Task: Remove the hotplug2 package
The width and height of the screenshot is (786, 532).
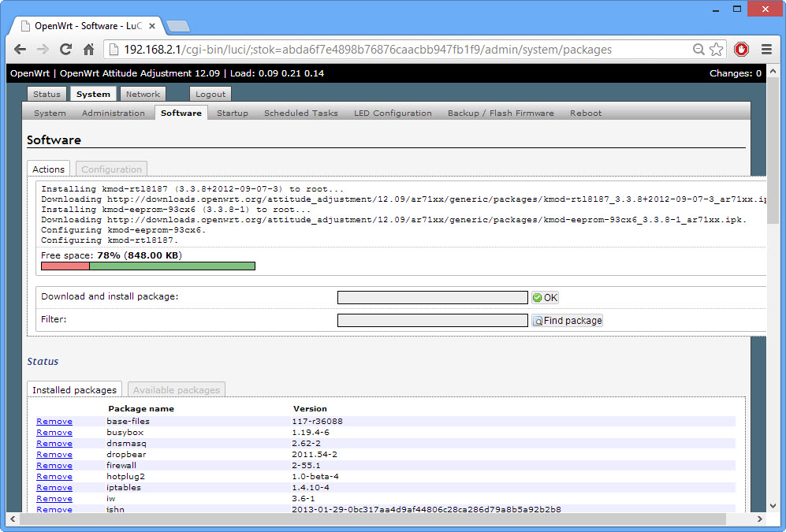Action: 54,476
